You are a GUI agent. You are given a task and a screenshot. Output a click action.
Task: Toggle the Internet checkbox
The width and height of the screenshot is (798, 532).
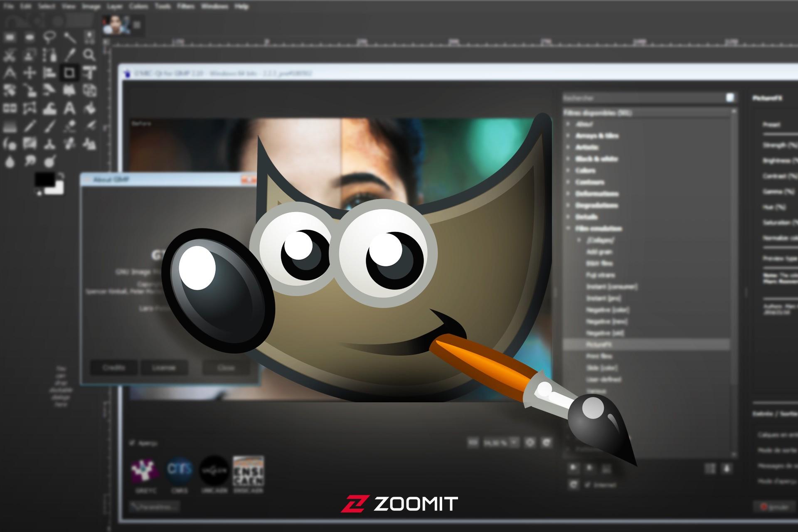(x=588, y=485)
